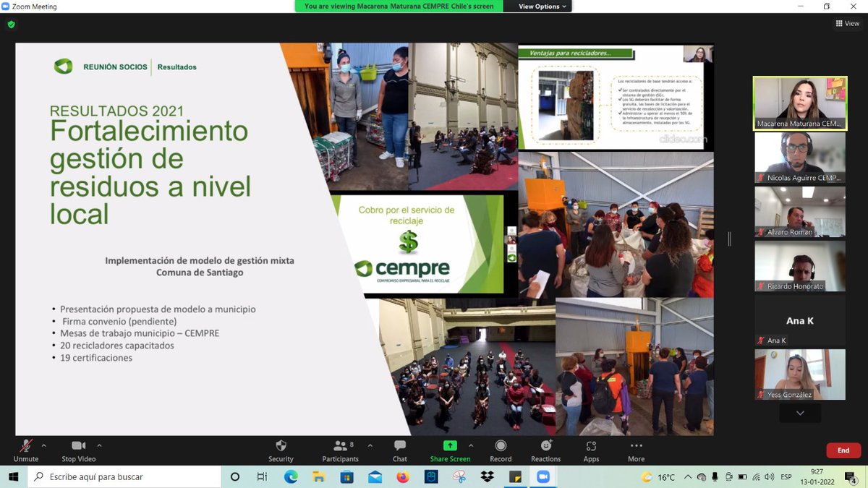868x488 pixels.
Task: Open the Security shield menu
Action: tap(281, 450)
